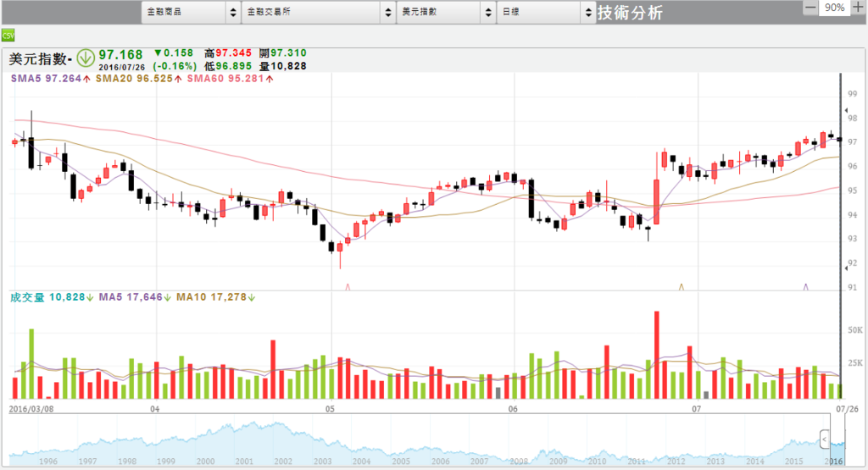Click the green CSV export icon

(8, 36)
